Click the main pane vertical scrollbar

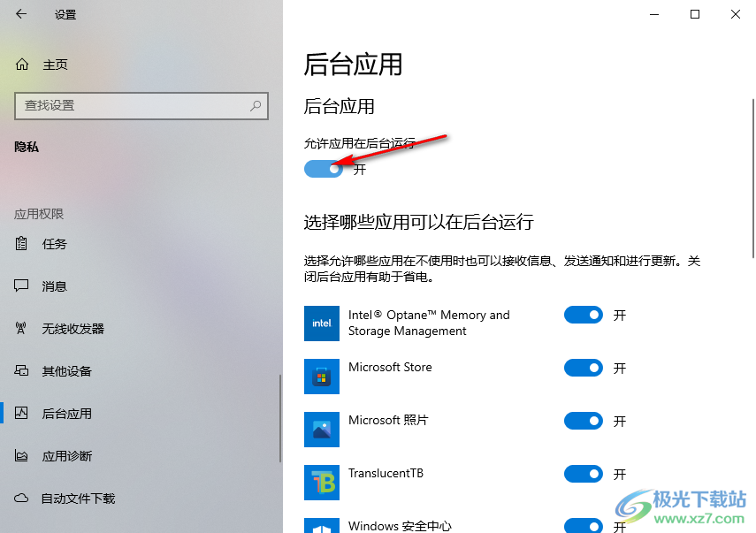tap(753, 179)
